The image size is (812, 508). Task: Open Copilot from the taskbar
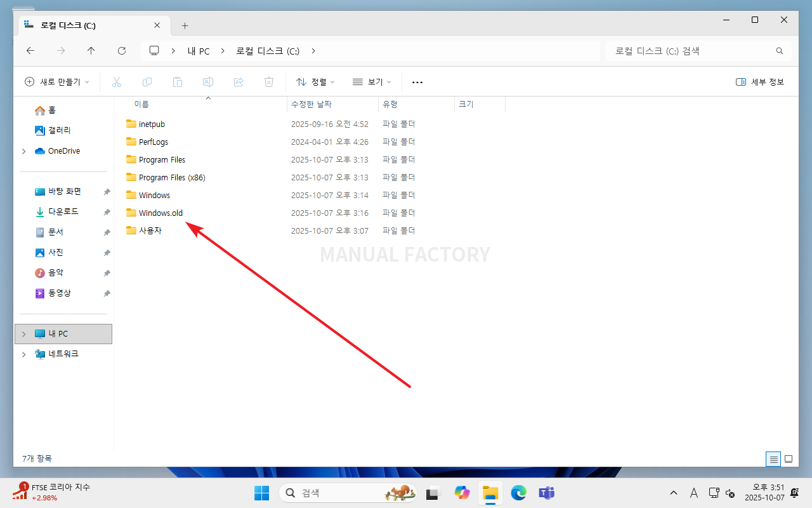point(462,493)
